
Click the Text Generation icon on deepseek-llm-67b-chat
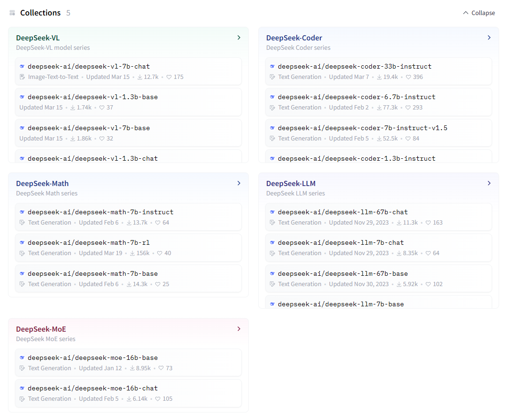[272, 223]
